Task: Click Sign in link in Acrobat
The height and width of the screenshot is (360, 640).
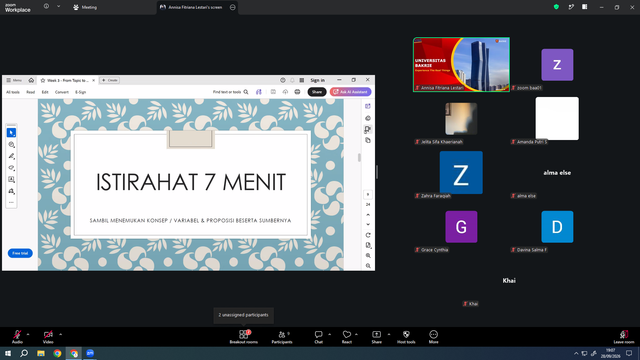Action: pyautogui.click(x=318, y=80)
